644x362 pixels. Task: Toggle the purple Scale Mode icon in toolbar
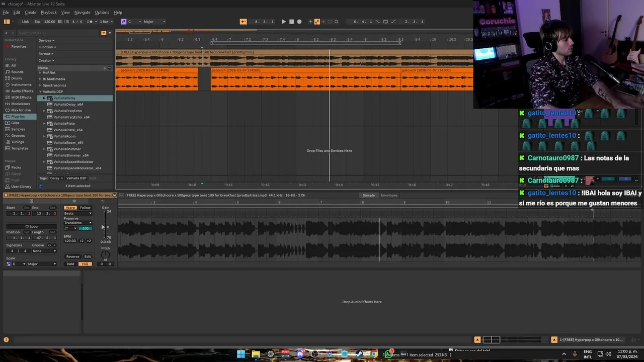coord(123,22)
